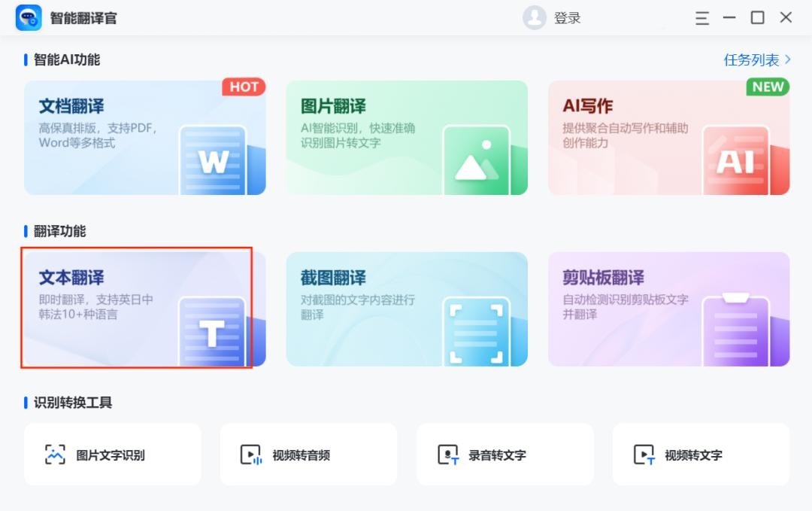Click the 录音转文字 icon
The height and width of the screenshot is (511, 812).
(448, 455)
